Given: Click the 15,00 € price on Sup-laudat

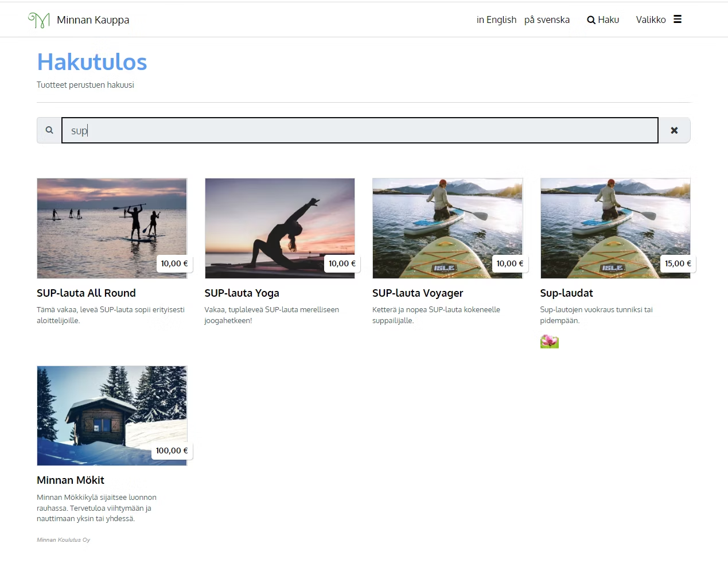Looking at the screenshot, I should (678, 263).
